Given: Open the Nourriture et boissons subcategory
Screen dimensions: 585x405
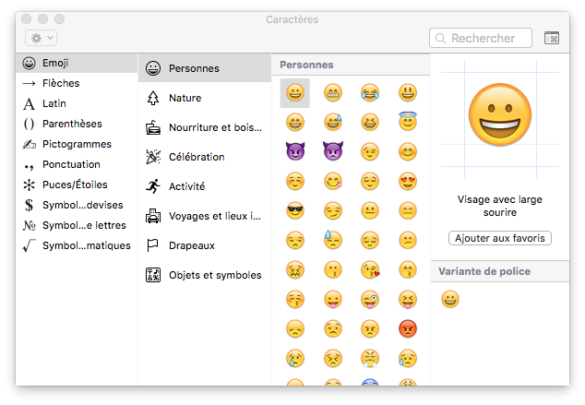Looking at the screenshot, I should coord(204,128).
